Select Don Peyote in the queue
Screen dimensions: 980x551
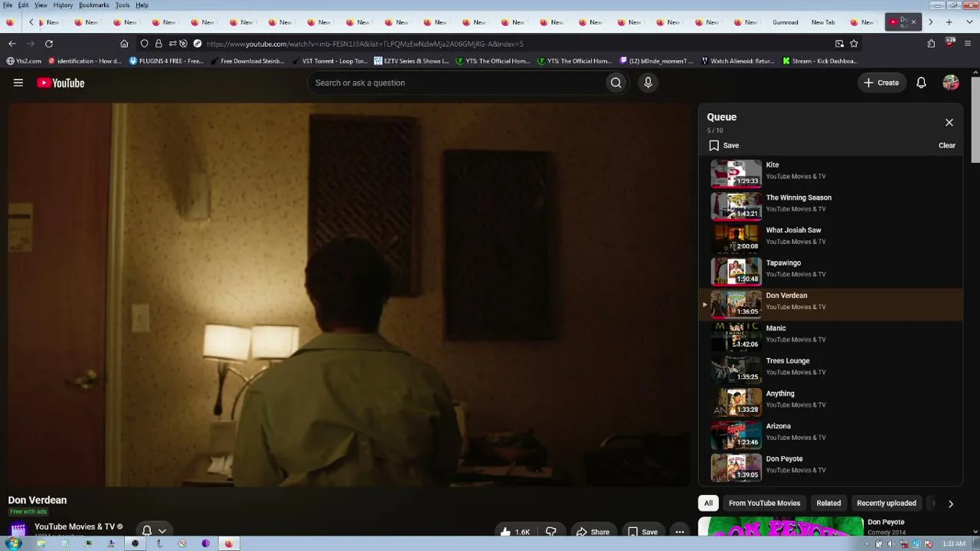[831, 467]
